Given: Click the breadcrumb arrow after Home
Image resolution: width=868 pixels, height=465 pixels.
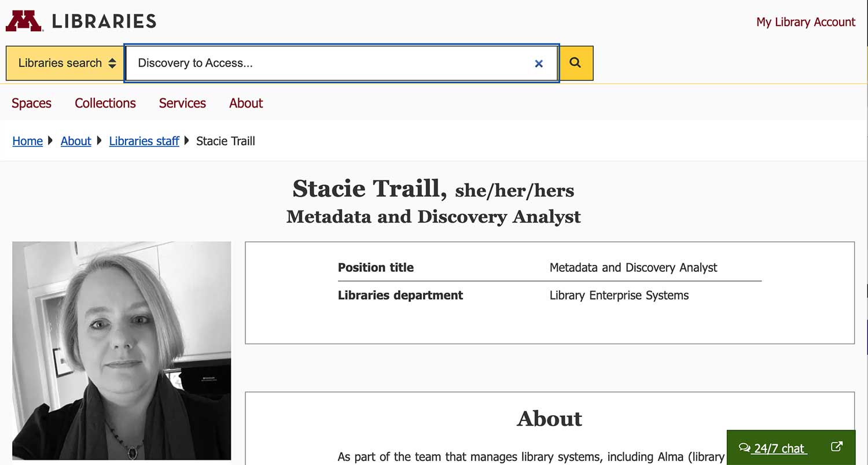Looking at the screenshot, I should tap(50, 141).
